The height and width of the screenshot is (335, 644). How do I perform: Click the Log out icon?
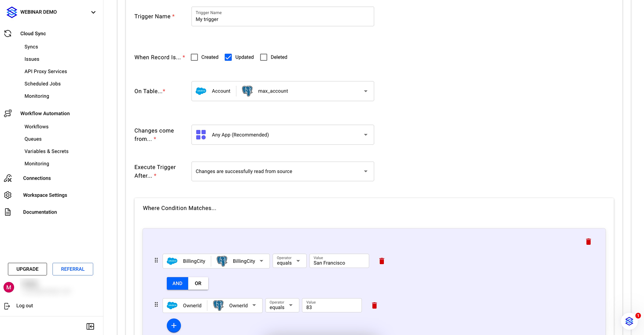[7, 306]
